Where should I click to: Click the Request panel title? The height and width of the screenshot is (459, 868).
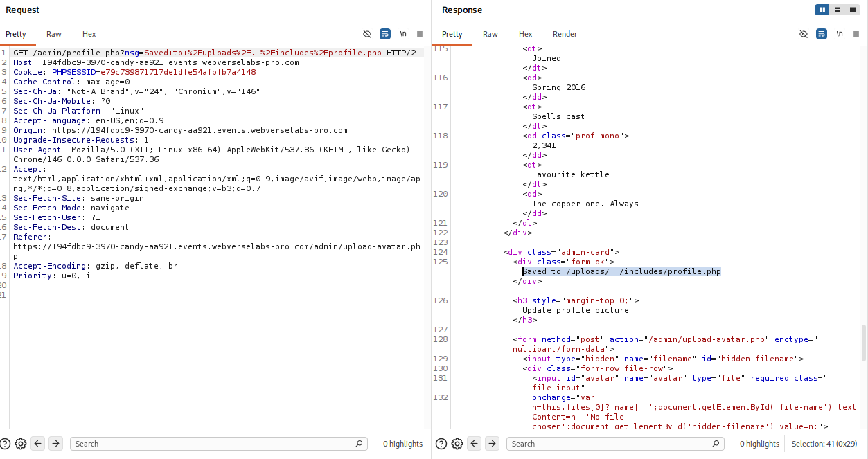[23, 10]
